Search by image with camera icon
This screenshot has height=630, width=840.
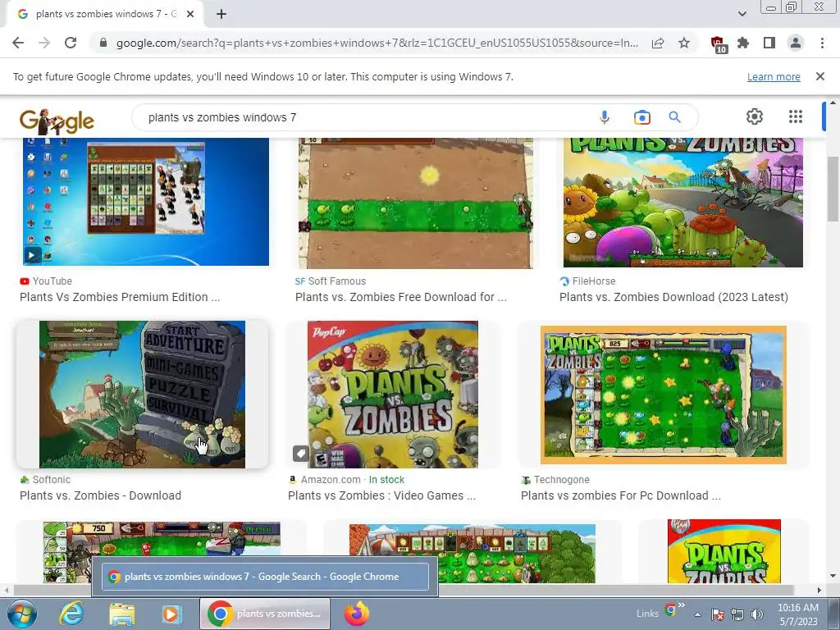(641, 117)
